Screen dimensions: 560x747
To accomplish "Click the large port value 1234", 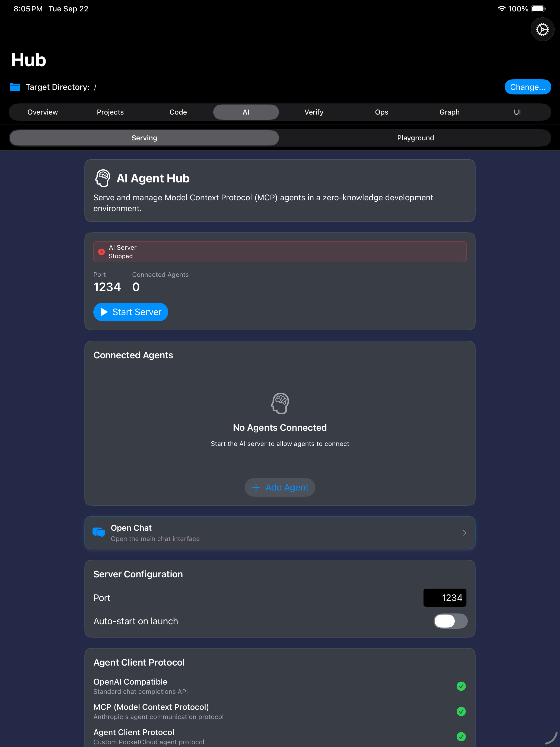I will [107, 287].
